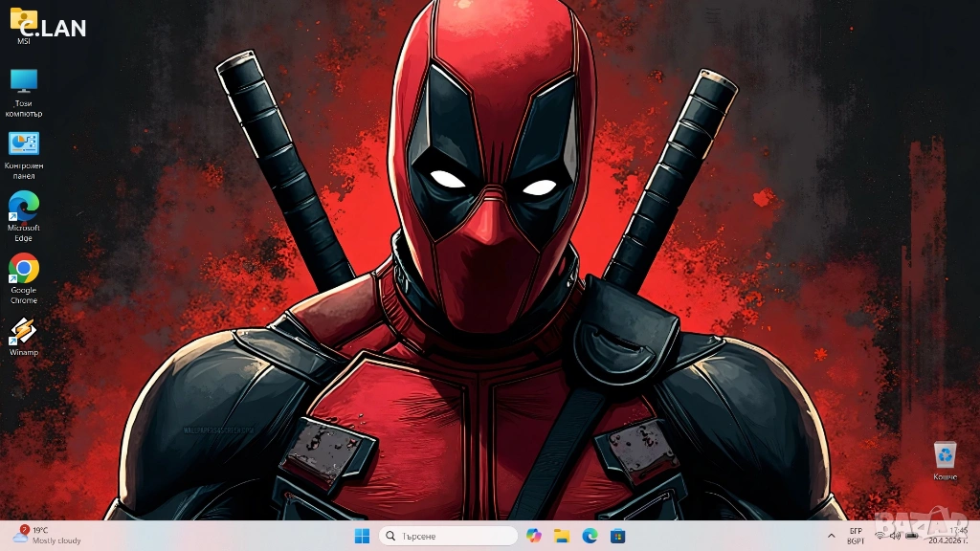Select the Този компютър desktop icon

point(23,93)
